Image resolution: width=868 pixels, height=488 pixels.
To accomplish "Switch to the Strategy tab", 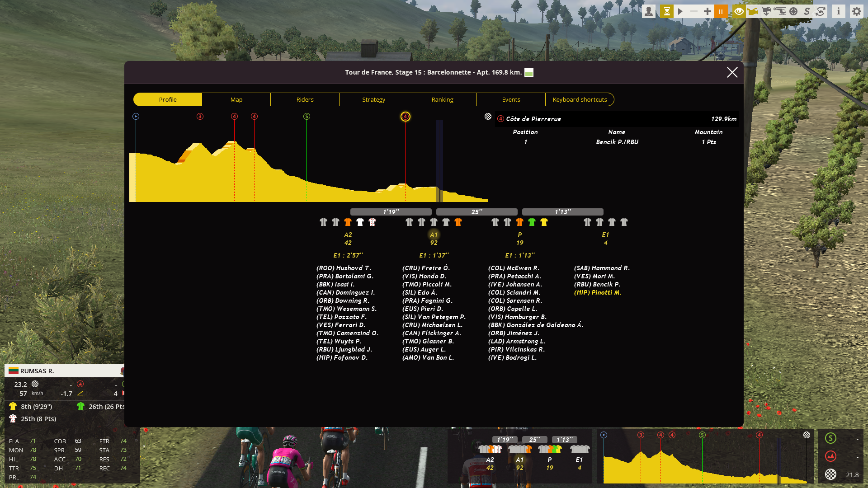I will tap(374, 99).
